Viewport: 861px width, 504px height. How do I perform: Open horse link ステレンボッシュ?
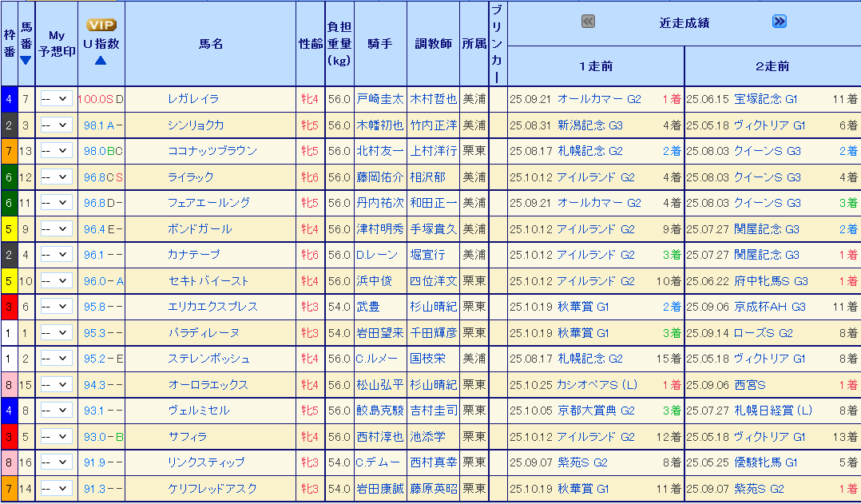pos(208,359)
